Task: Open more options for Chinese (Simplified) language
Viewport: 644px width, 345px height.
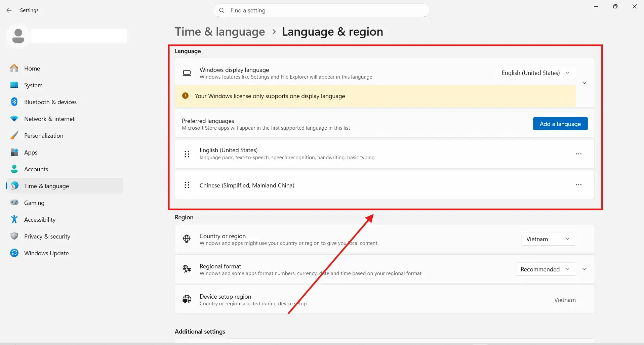Action: click(578, 185)
